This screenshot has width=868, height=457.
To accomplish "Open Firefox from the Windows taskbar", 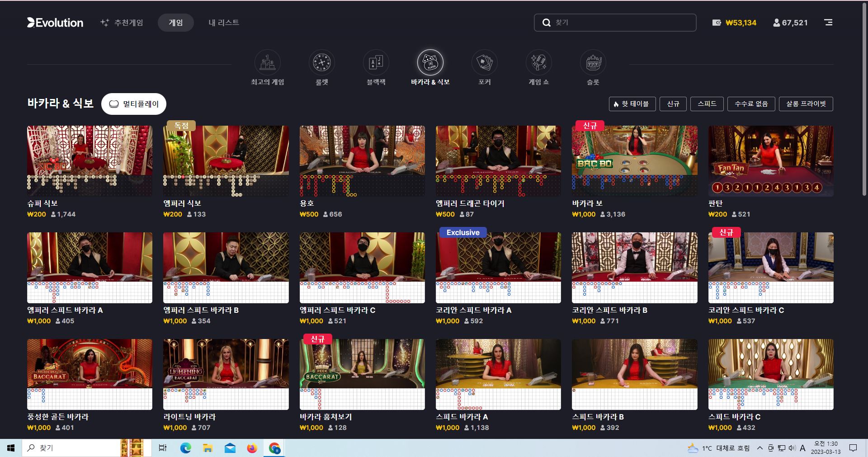I will pyautogui.click(x=252, y=448).
